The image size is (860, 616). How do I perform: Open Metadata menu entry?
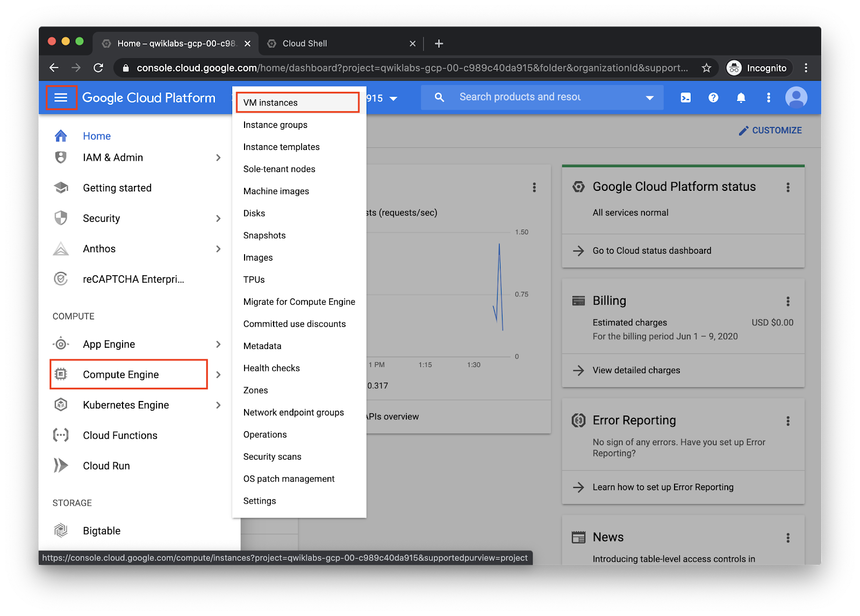[262, 346]
